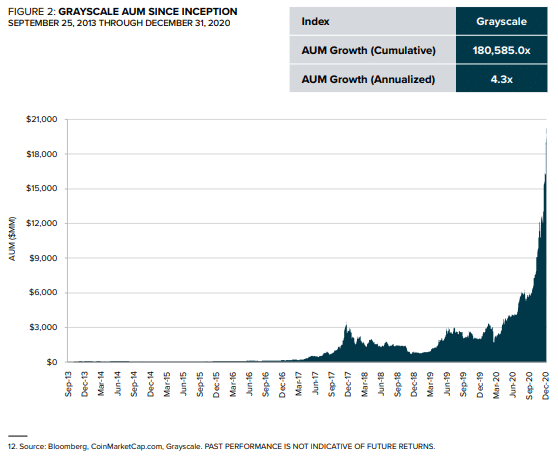Click the 'Sep-16' x-axis label
This screenshot has height=456, width=558.
pos(265,384)
